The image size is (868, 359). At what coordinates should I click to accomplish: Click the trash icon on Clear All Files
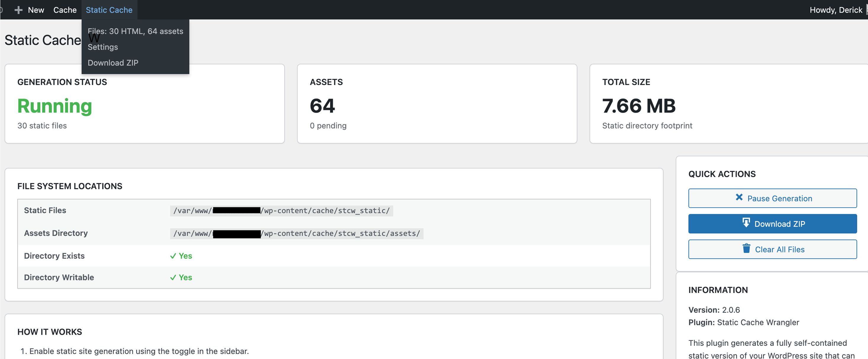click(746, 249)
